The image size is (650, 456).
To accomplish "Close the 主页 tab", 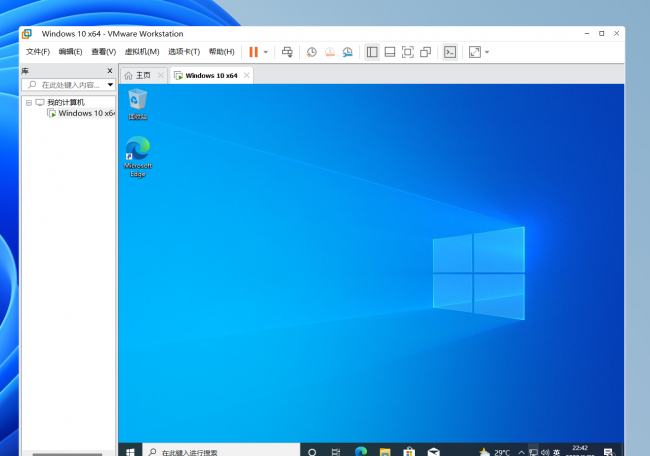I will (161, 75).
